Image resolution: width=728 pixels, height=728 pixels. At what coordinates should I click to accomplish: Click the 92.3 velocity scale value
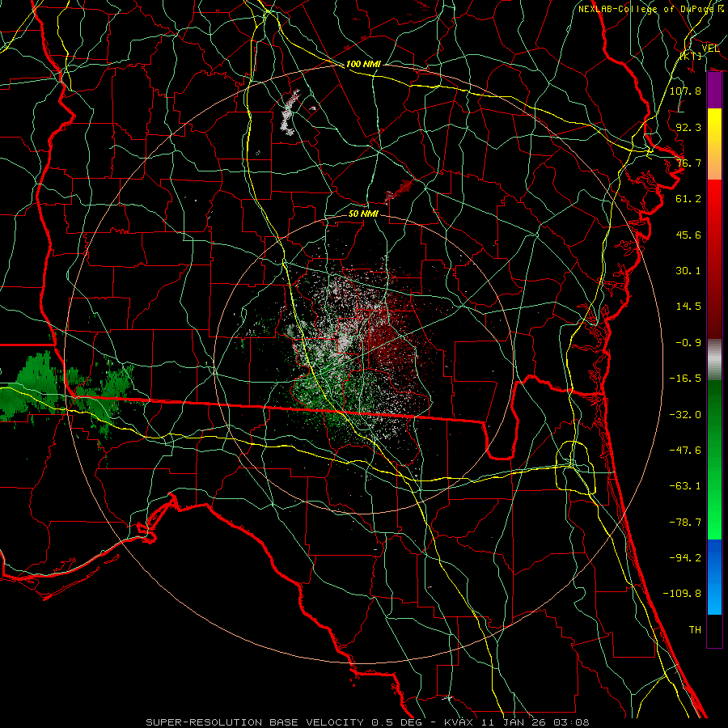tap(688, 127)
